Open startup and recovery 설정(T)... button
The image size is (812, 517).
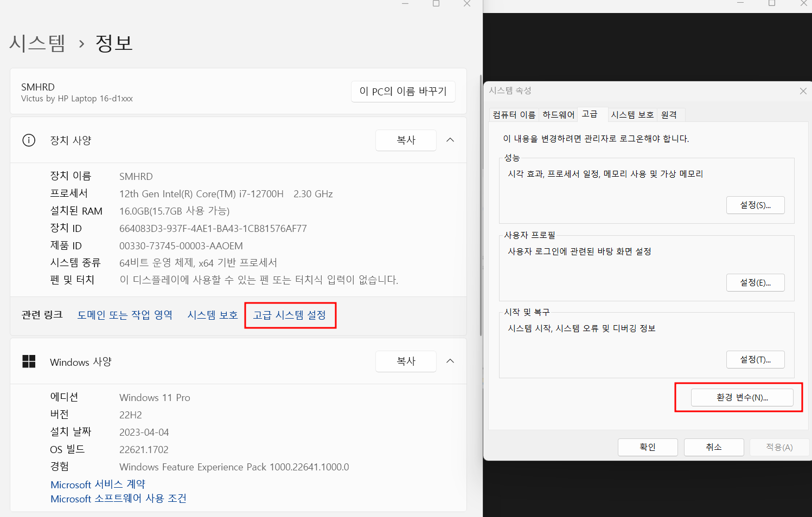pyautogui.click(x=755, y=359)
